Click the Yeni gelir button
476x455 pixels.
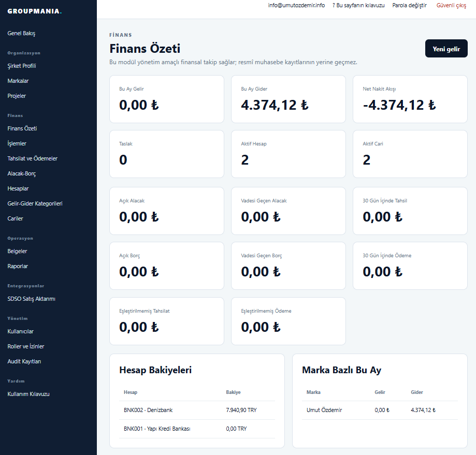click(446, 49)
